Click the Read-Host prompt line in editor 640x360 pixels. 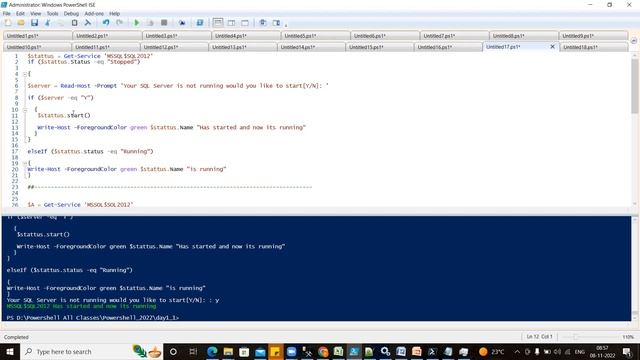[178, 86]
